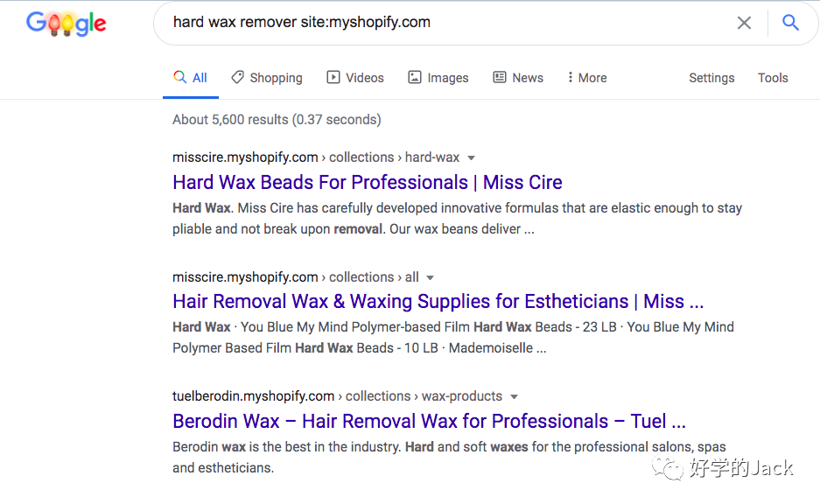Open Hair Removal Wax & Waxing Supplies result

(x=438, y=302)
